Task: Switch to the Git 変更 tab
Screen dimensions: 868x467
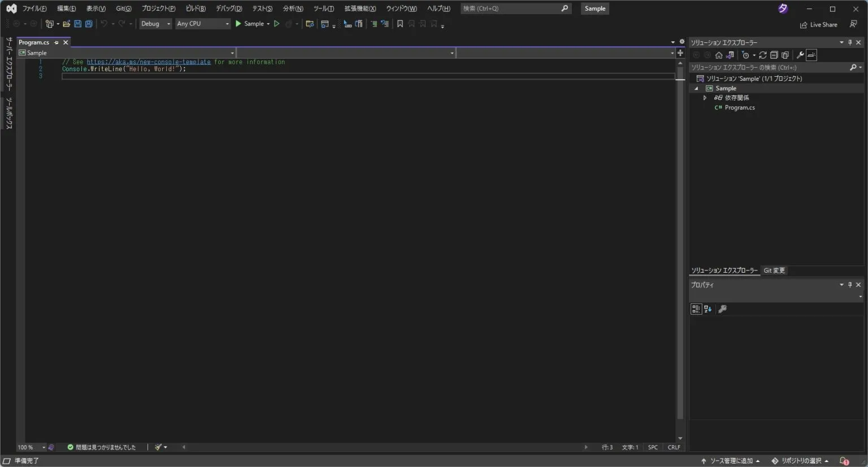Action: pyautogui.click(x=774, y=270)
